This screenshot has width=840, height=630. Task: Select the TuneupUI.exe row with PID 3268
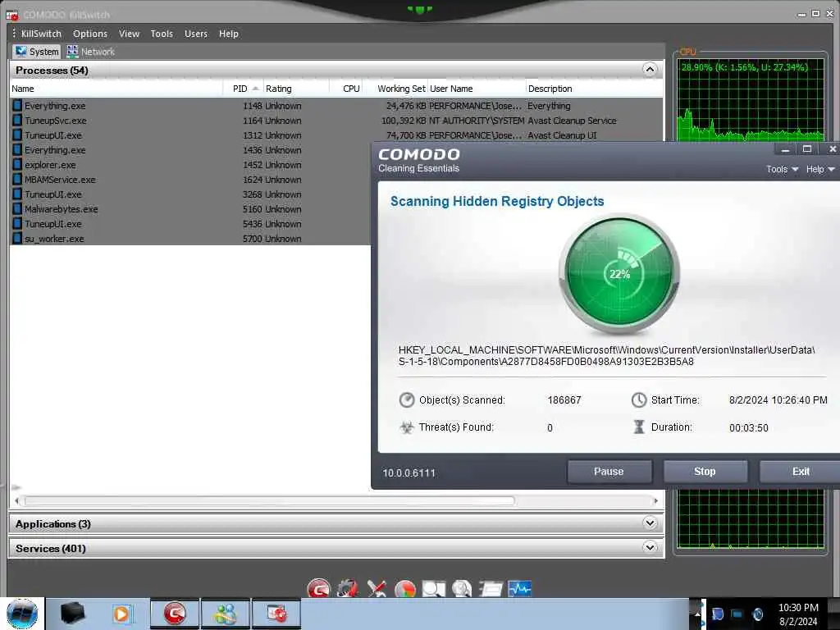(190, 194)
